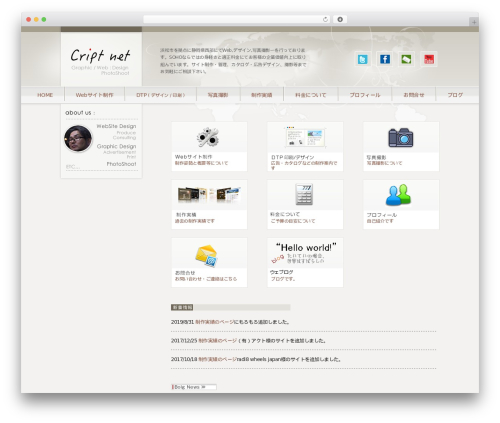Image resolution: width=500 pixels, height=423 pixels.
Task: Go to the HOME menu item
Action: point(45,95)
